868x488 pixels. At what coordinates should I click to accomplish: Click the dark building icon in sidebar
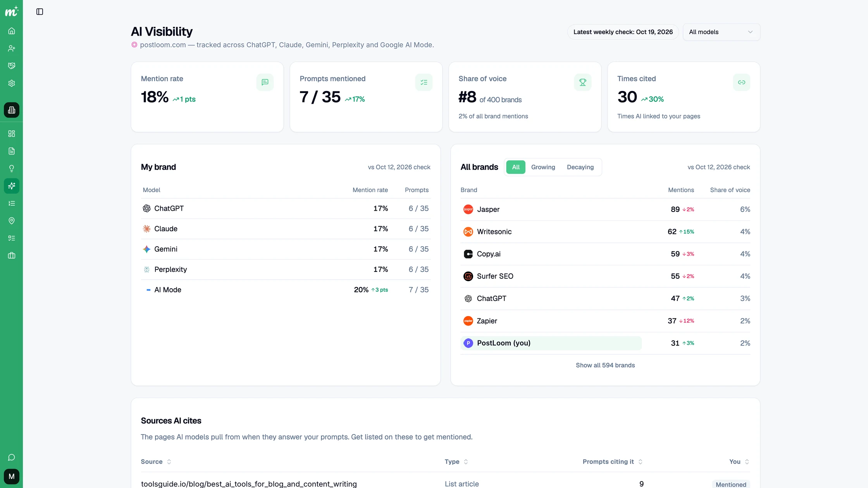[12, 110]
